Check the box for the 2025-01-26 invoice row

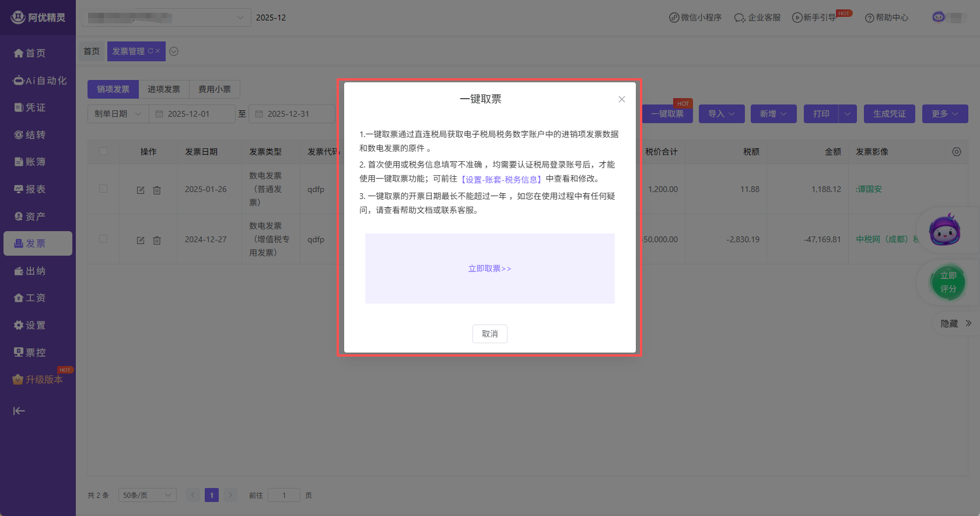click(103, 189)
